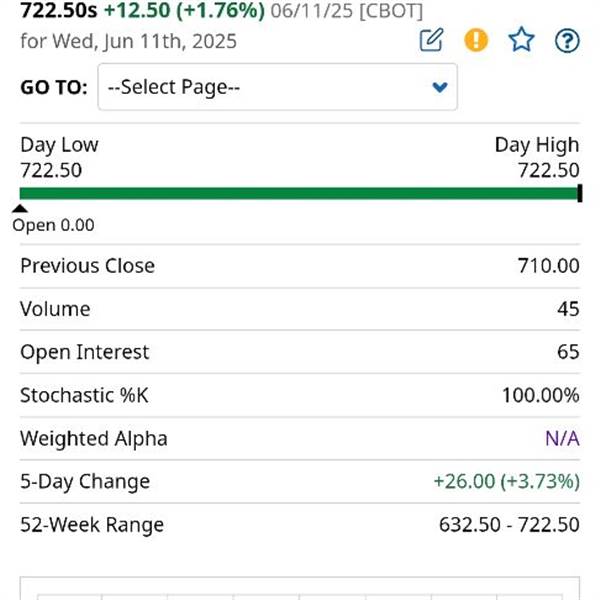Viewport: 600px width, 600px height.
Task: Open the help question mark icon
Action: pos(567,40)
